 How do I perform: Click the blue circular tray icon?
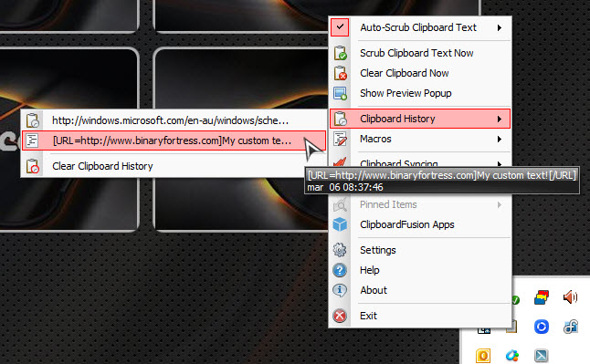click(x=542, y=327)
